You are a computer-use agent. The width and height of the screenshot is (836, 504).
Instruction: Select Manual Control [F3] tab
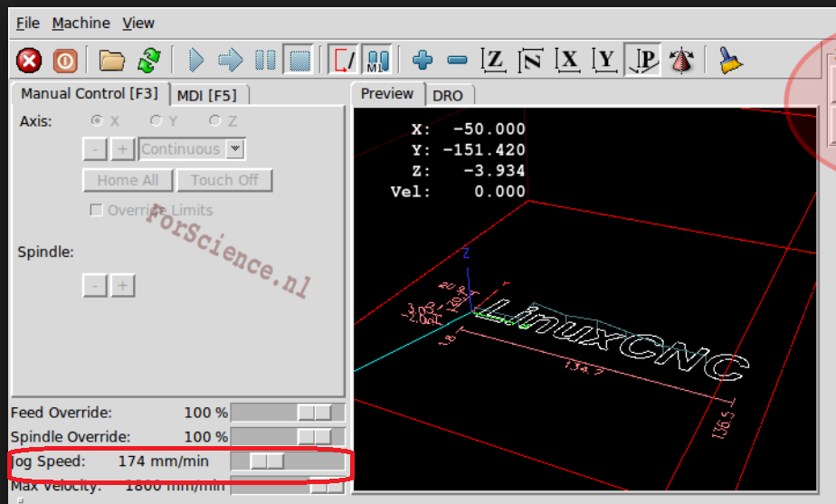tap(90, 94)
